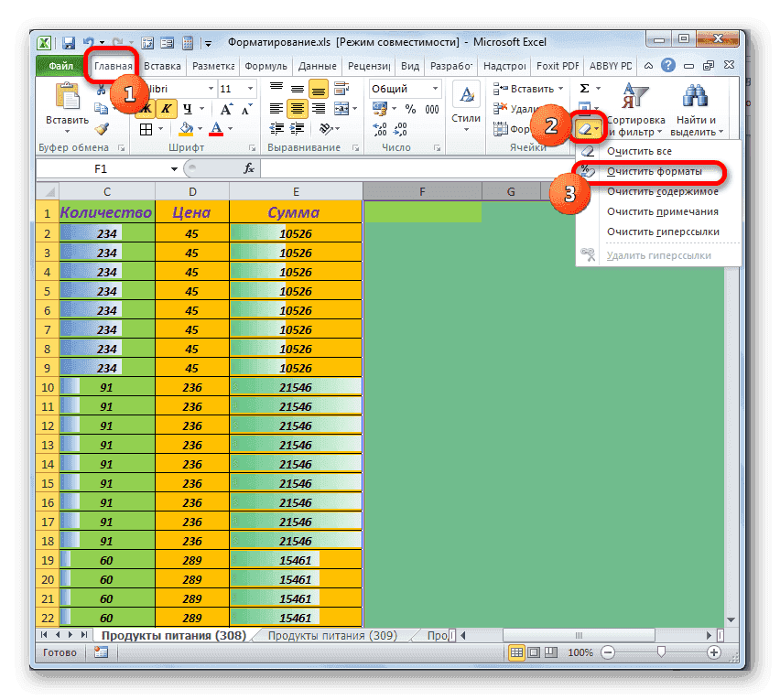The height and width of the screenshot is (700, 780).
Task: Open the Общий number format dropdown
Action: tap(435, 89)
